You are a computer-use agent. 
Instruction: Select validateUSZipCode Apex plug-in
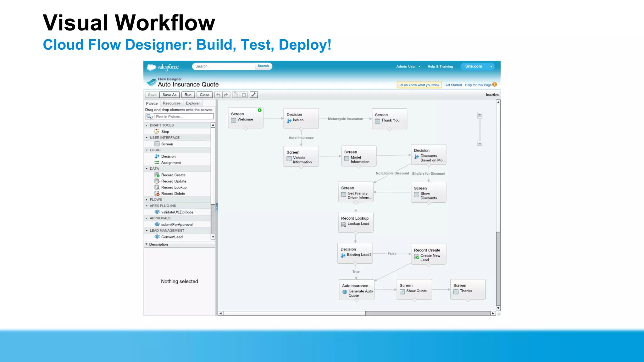pos(177,212)
